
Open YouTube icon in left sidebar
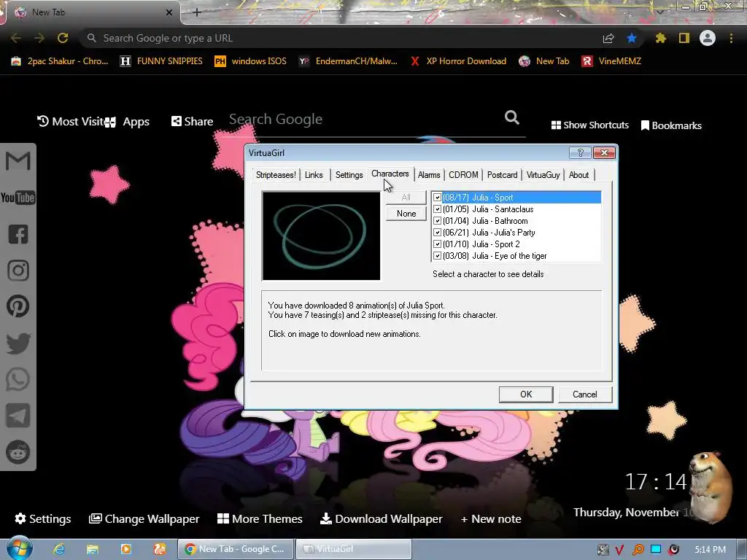pyautogui.click(x=18, y=198)
